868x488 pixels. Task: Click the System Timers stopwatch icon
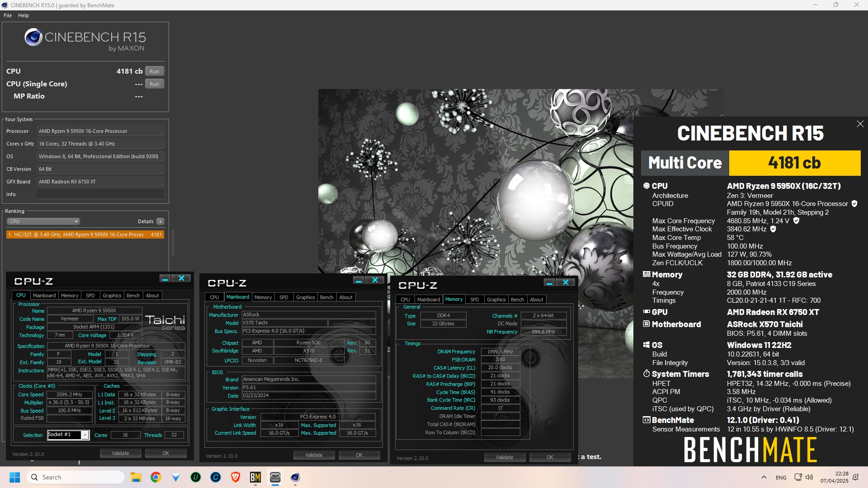pyautogui.click(x=646, y=374)
